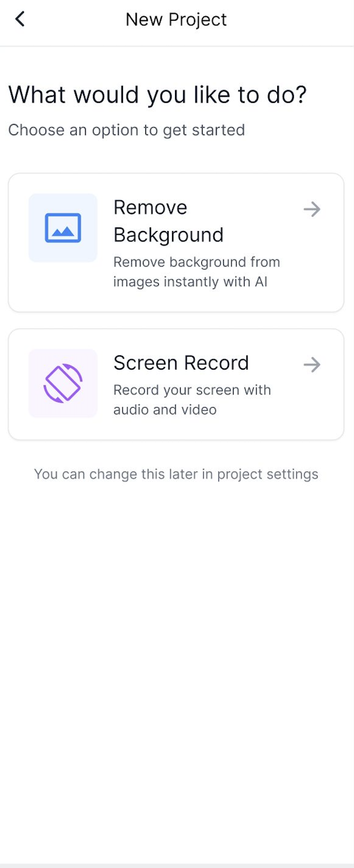354x868 pixels.
Task: Tap "Record your screen with audio and video"
Action: (192, 400)
